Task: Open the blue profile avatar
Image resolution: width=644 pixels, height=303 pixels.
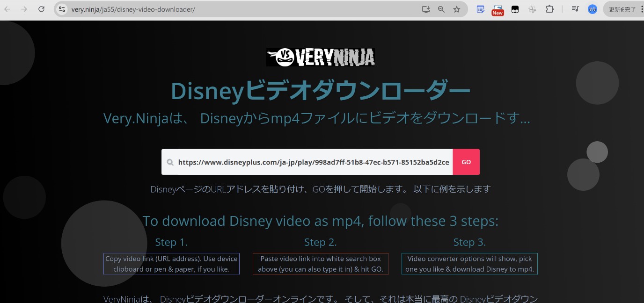Action: click(593, 9)
